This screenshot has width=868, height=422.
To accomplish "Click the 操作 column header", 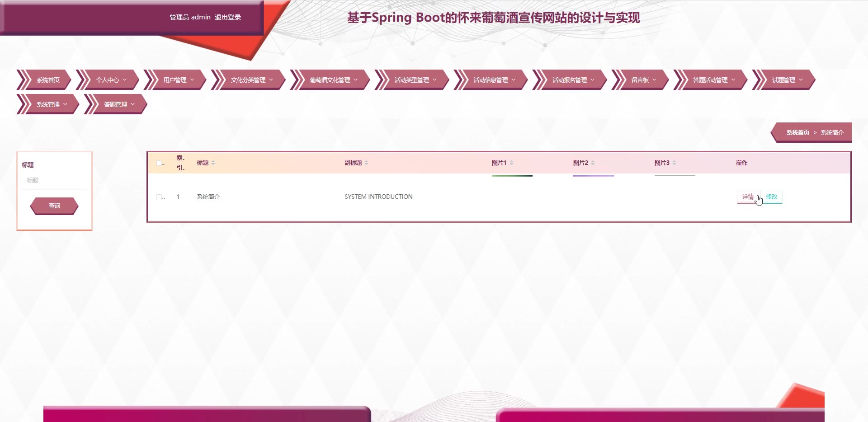I will (741, 163).
